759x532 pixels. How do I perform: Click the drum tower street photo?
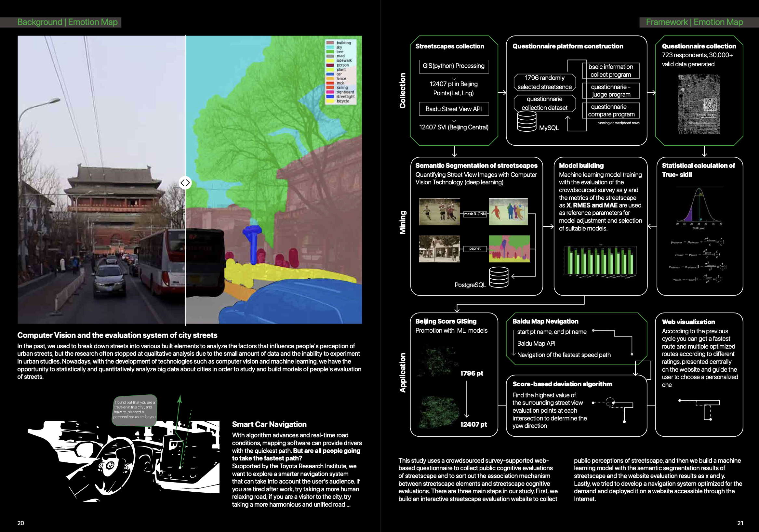pos(101,180)
